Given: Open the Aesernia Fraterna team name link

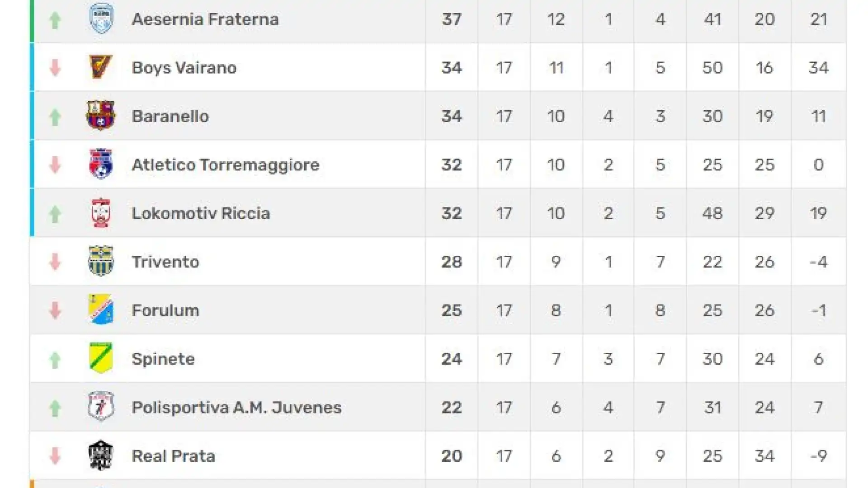Looking at the screenshot, I should [205, 19].
